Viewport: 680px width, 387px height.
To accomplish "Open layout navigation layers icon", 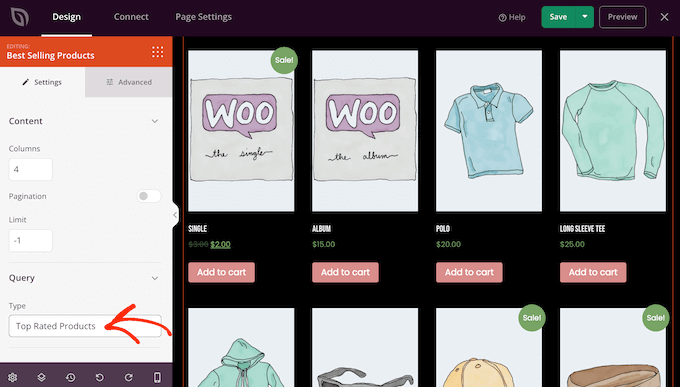I will pyautogui.click(x=41, y=377).
